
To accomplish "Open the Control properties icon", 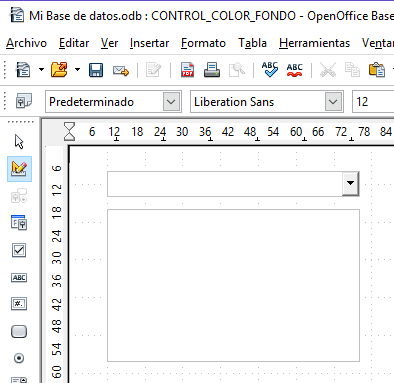I will pyautogui.click(x=19, y=196).
